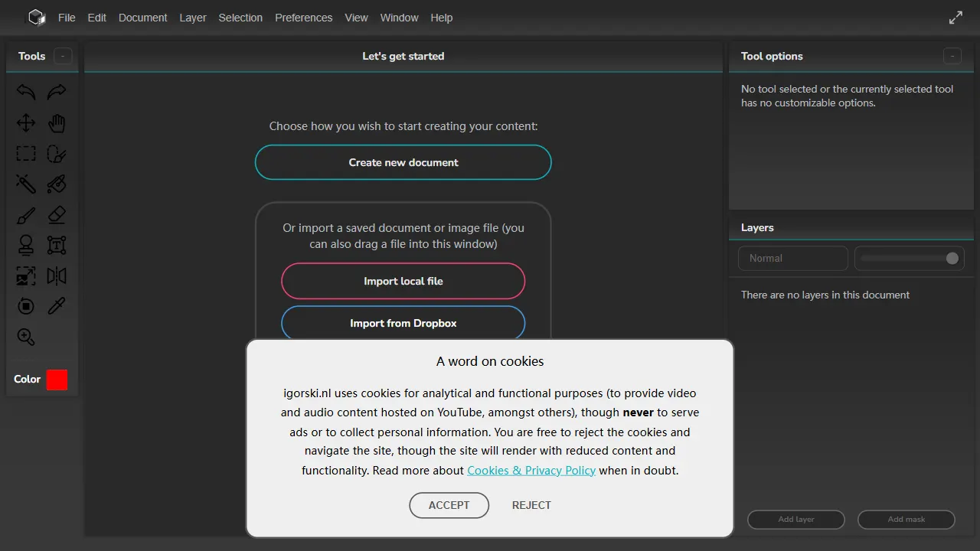Toggle fullscreen with the expand arrows icon
Image resolution: width=980 pixels, height=551 pixels.
coord(955,18)
